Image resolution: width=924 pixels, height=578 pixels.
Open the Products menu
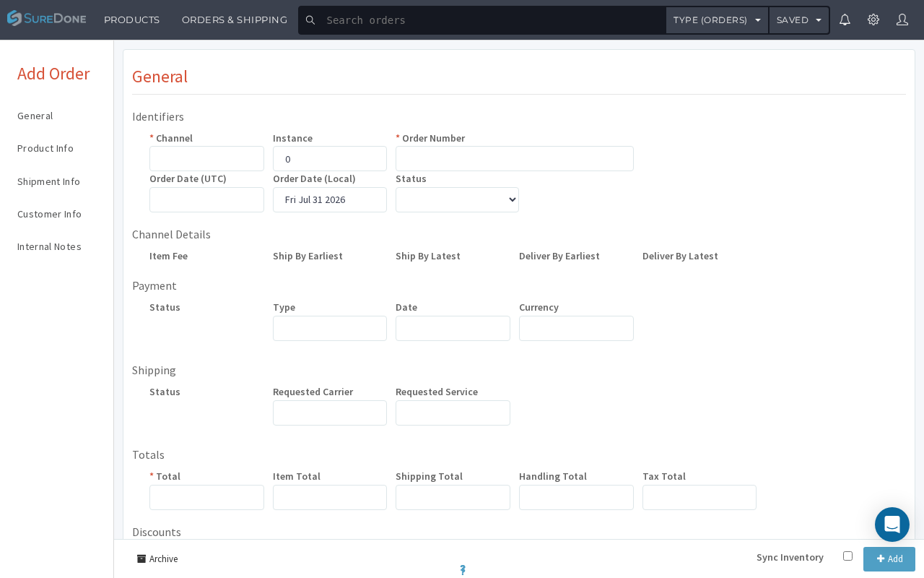click(x=131, y=20)
